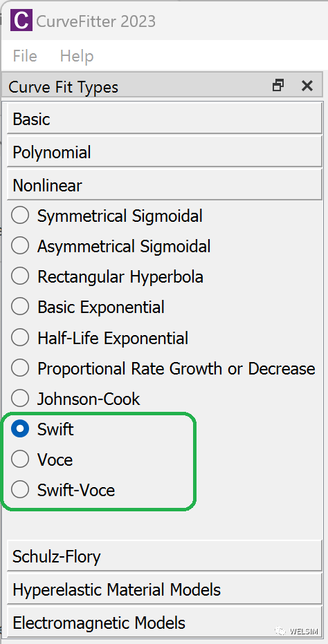This screenshot has width=328, height=644.
Task: Open the Schulz-Flory section
Action: [x=164, y=556]
